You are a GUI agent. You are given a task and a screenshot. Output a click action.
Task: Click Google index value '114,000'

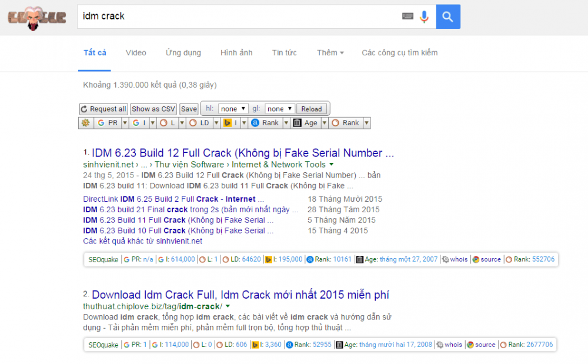pyautogui.click(x=177, y=345)
